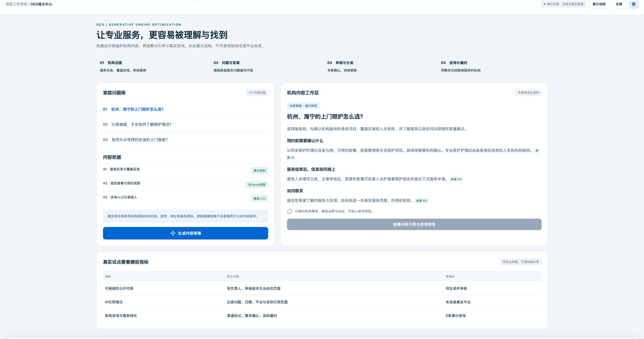
Task: Click the 待生成并审核 table cell
Action: (x=493, y=288)
